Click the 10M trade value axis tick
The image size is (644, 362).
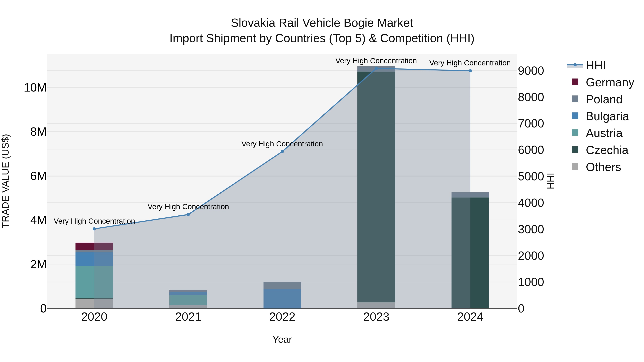[x=35, y=88]
